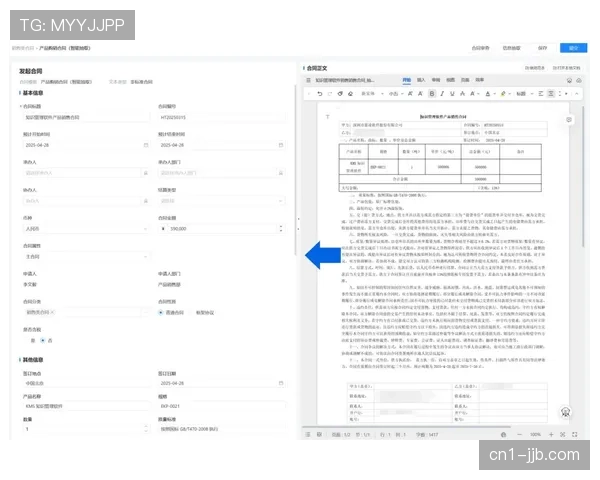Select the 普通合同 radio button

click(x=162, y=312)
